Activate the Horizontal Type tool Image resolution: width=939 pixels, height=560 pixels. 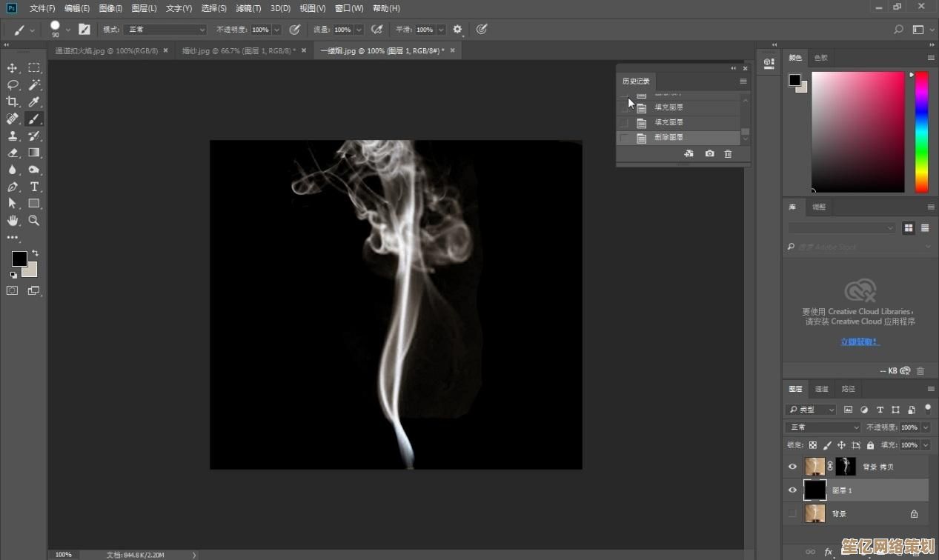click(34, 187)
